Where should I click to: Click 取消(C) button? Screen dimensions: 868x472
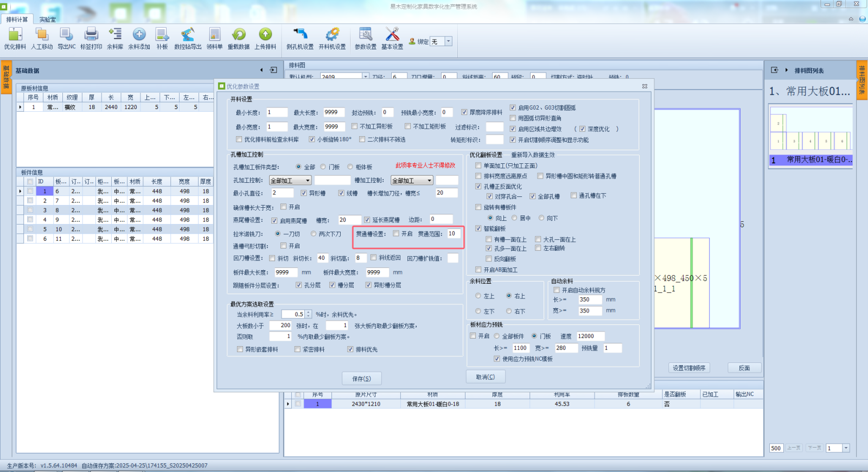point(486,377)
